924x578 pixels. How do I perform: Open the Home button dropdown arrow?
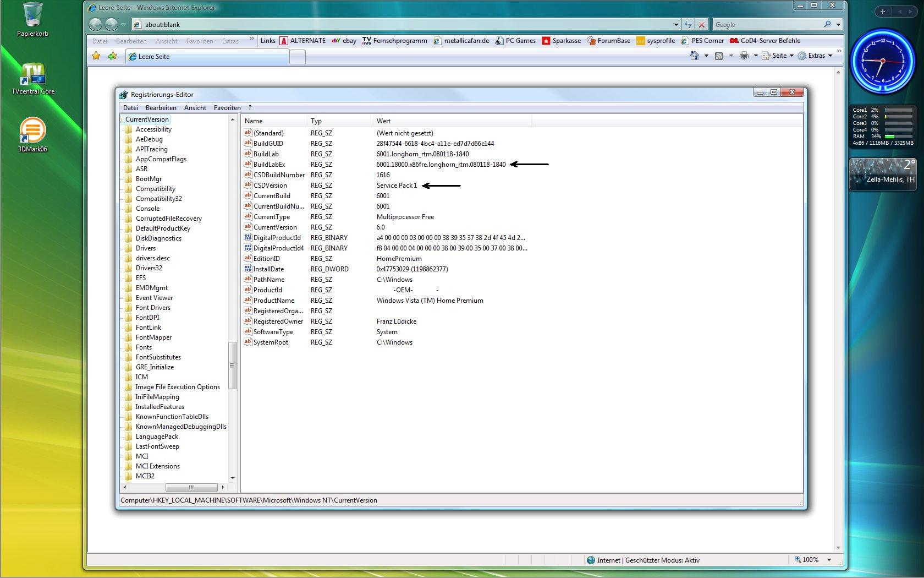click(x=706, y=56)
